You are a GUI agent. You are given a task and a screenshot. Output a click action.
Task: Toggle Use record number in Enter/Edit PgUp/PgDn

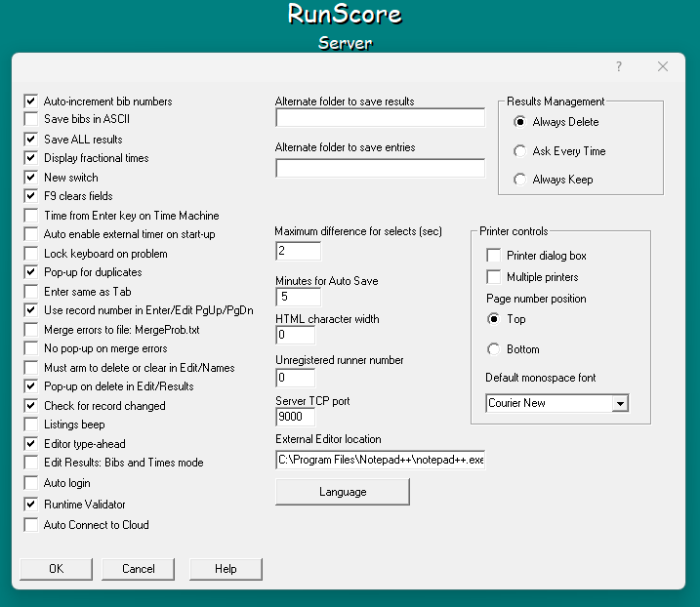tap(31, 310)
